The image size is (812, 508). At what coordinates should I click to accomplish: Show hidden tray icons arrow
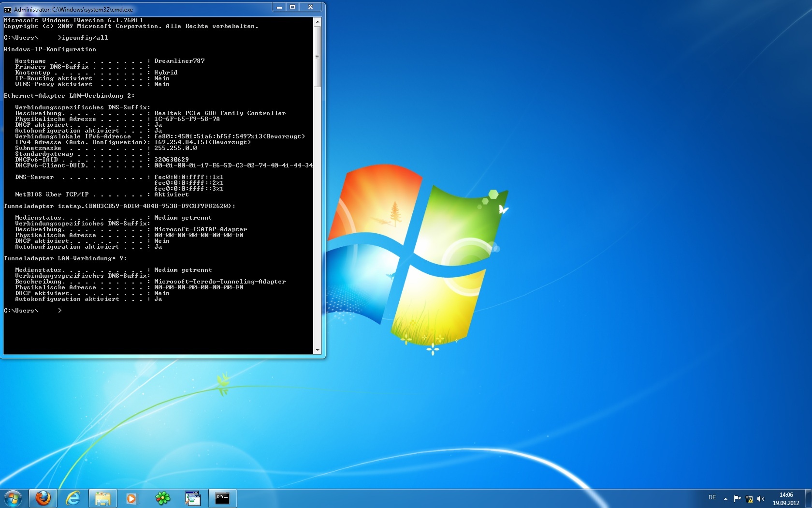point(725,498)
